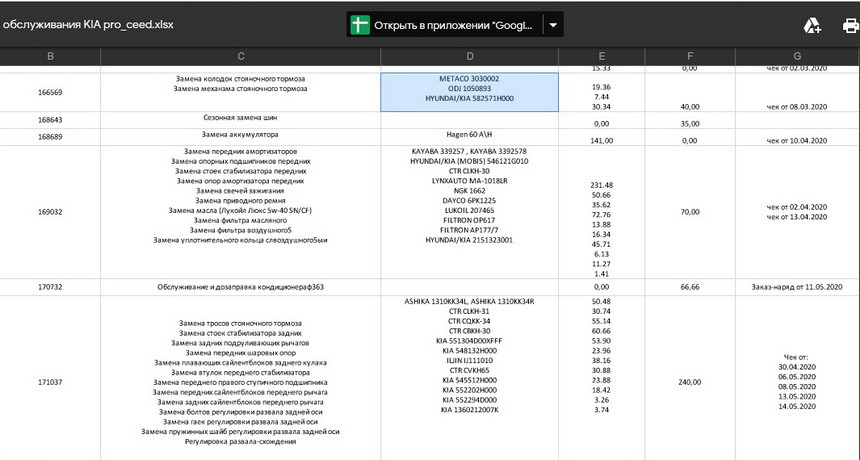Click the cell with mileage 166569
860x460 pixels.
50,92
